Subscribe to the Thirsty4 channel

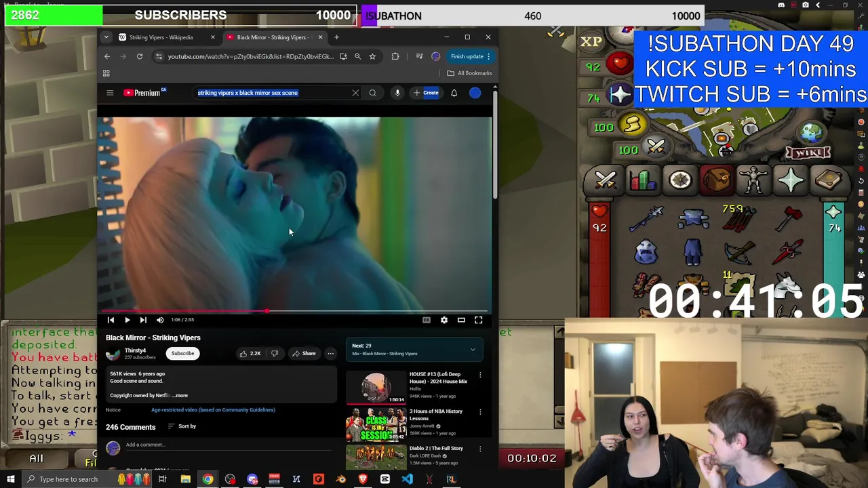(x=182, y=353)
